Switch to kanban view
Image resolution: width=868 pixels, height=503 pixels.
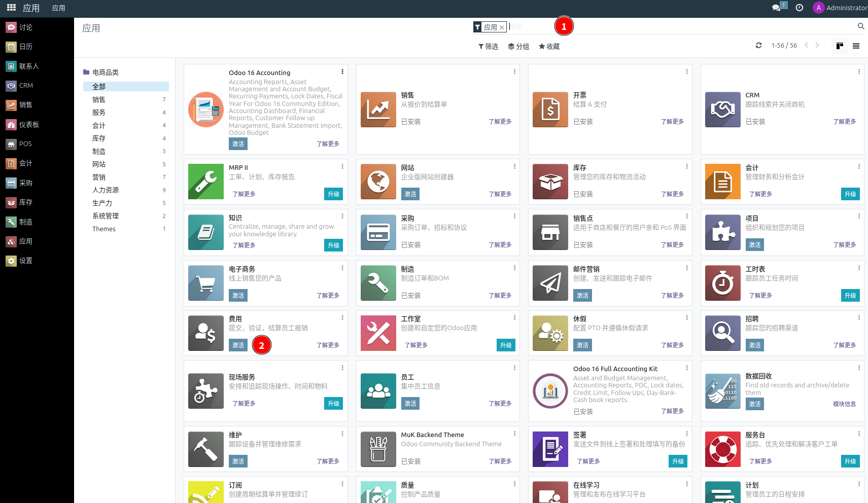point(840,46)
